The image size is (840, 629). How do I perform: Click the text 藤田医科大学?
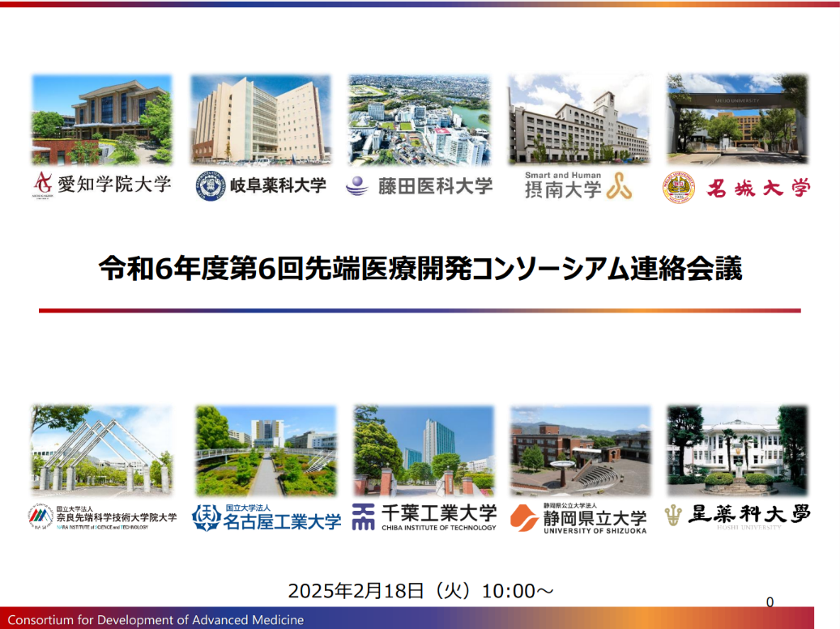[435, 186]
